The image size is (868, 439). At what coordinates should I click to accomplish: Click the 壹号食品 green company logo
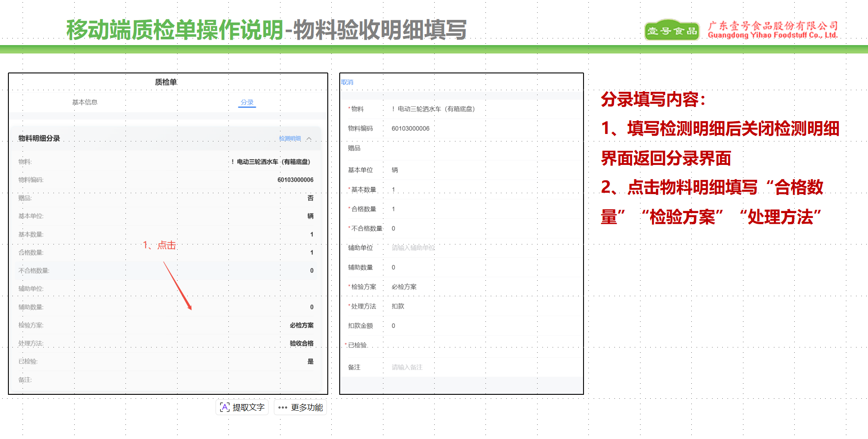tap(671, 30)
